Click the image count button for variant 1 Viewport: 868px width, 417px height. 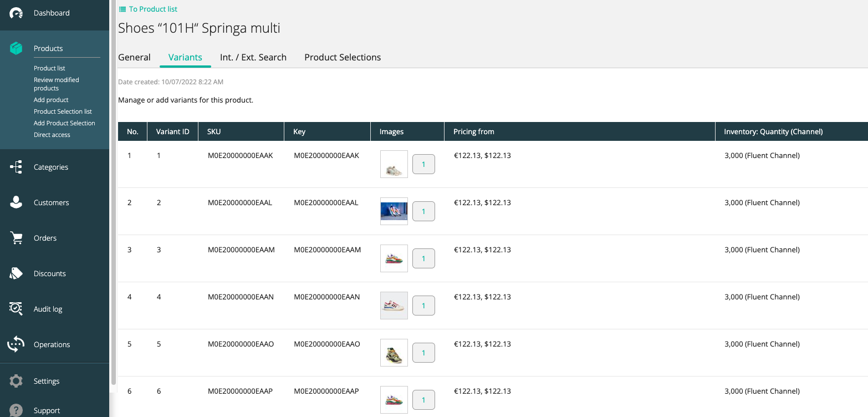pyautogui.click(x=423, y=164)
